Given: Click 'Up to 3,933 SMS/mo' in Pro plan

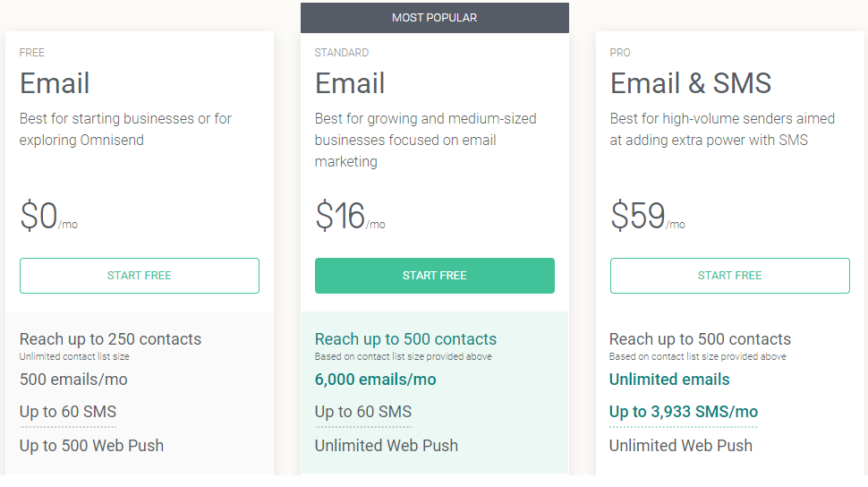Looking at the screenshot, I should [x=683, y=412].
